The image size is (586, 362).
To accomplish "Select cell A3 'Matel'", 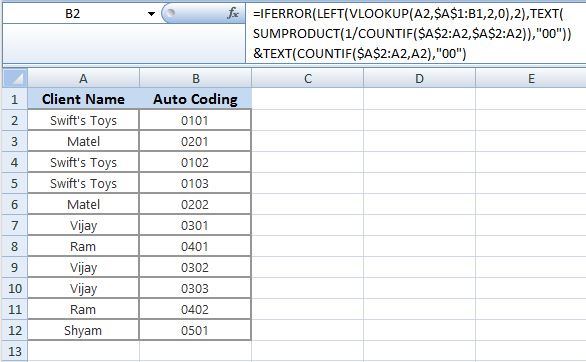I will point(83,141).
